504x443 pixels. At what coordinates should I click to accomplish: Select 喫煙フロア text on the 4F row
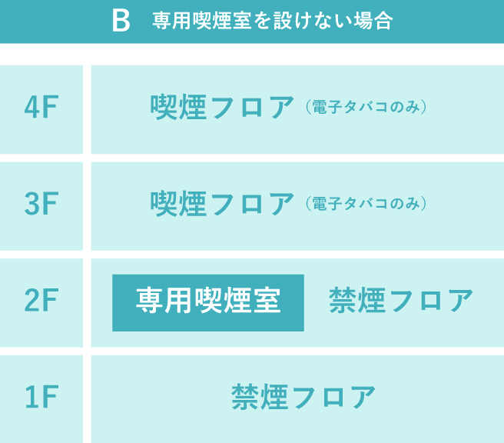[x=222, y=107]
